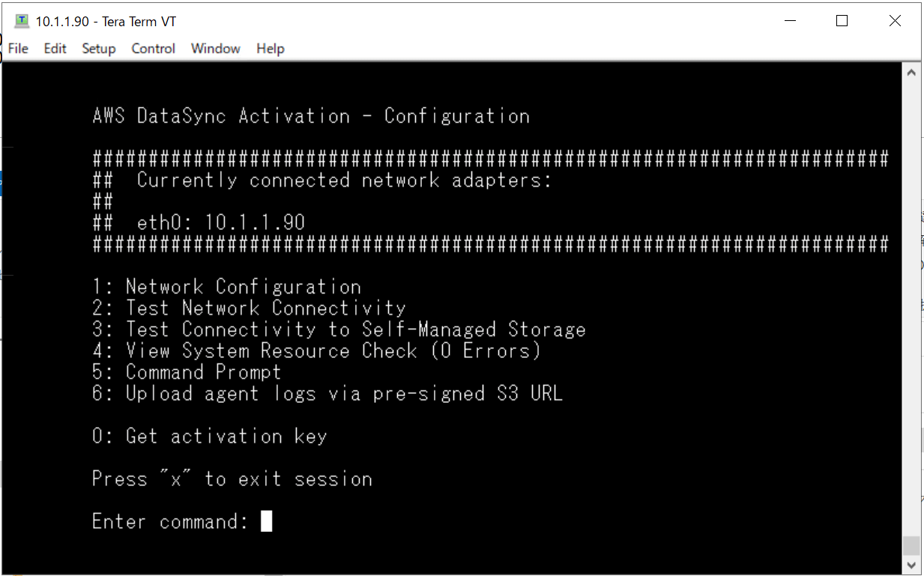Viewport: 924px width, 576px height.
Task: Click the cursor after Enter command prompt
Action: point(266,521)
